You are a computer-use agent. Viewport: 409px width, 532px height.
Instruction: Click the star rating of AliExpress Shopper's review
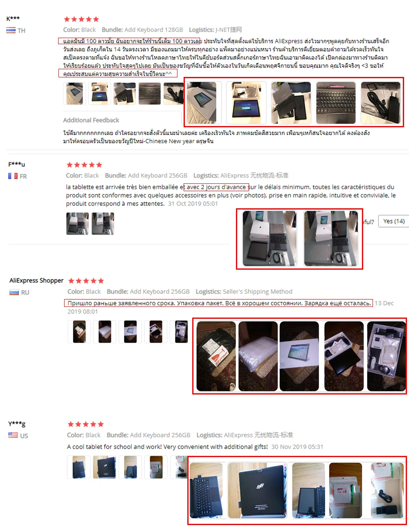(86, 281)
